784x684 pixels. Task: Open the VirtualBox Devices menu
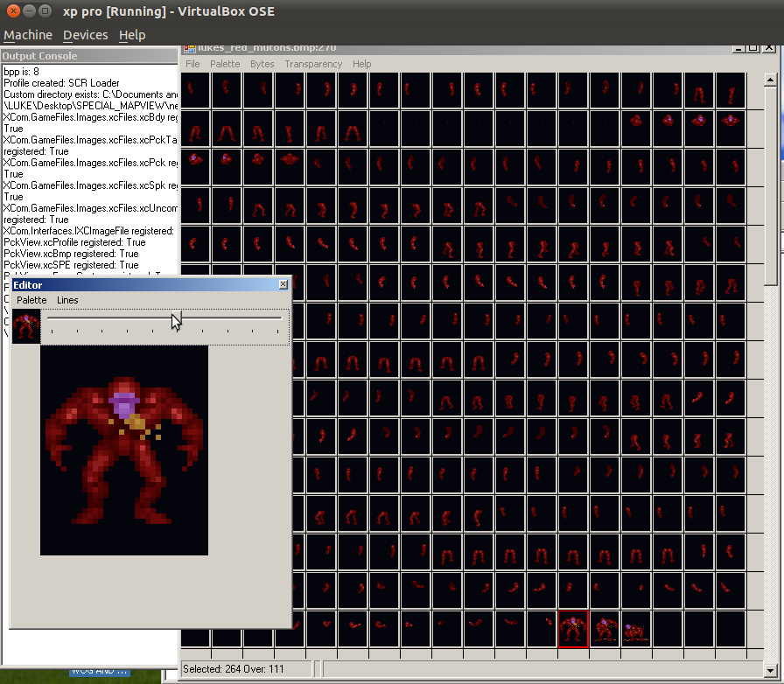coord(86,35)
